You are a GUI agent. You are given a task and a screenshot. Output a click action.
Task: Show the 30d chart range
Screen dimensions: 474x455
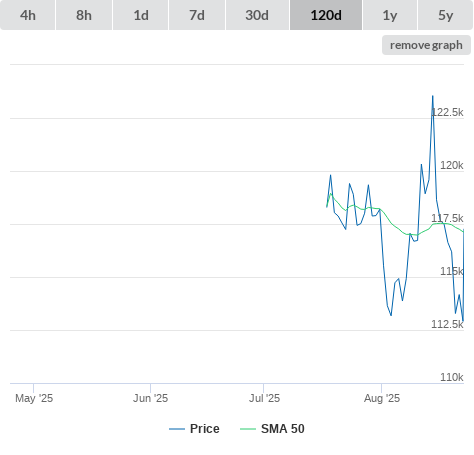tap(257, 15)
